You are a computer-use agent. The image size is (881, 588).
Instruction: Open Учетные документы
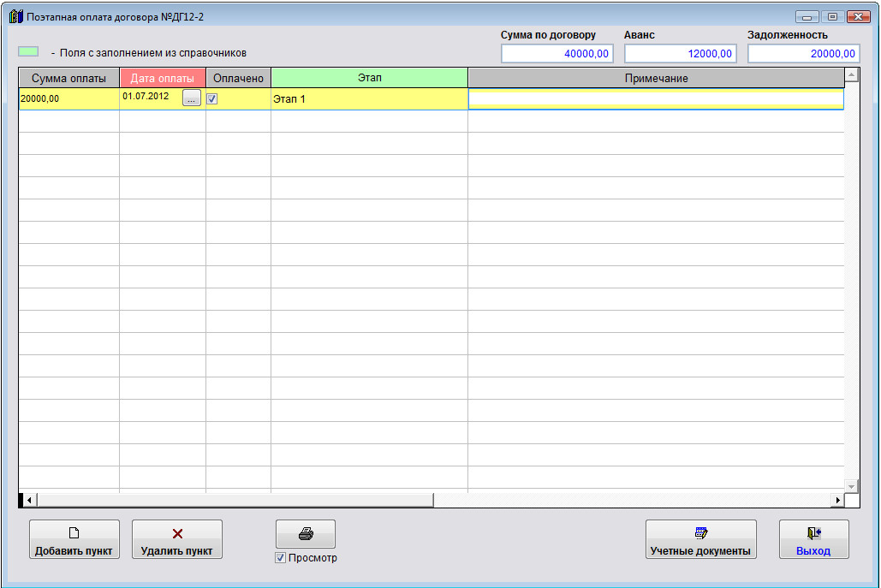click(700, 539)
